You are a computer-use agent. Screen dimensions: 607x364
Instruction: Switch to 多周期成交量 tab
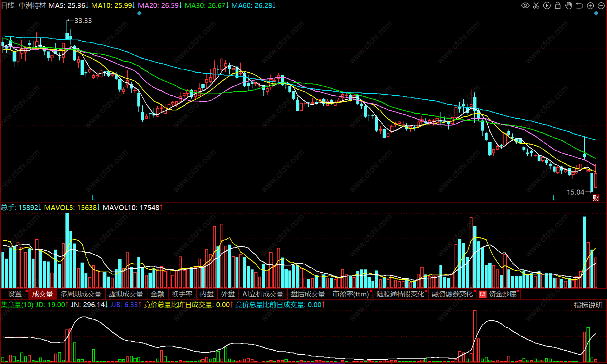coord(81,294)
